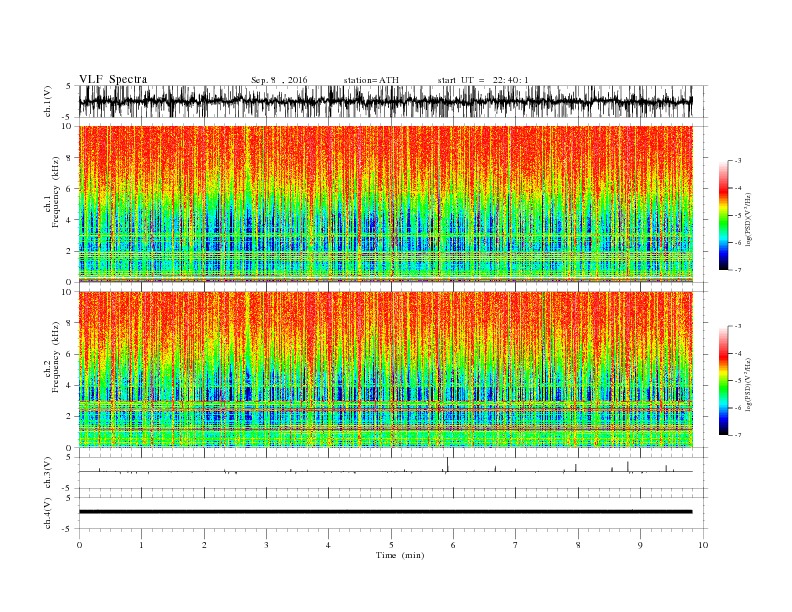The height and width of the screenshot is (612, 792).
Task: Click the -7 label on ch.2 colorbar
Action: tap(737, 435)
